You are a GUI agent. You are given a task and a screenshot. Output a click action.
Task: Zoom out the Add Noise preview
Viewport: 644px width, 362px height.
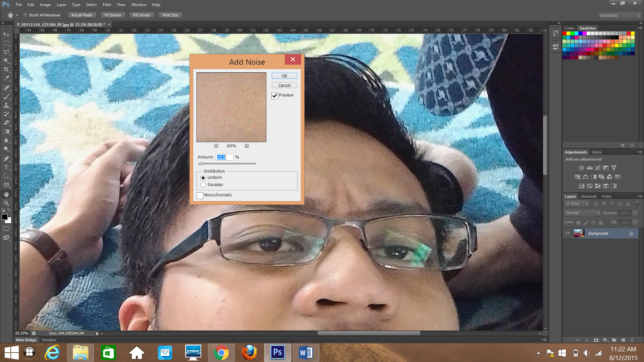click(x=216, y=146)
